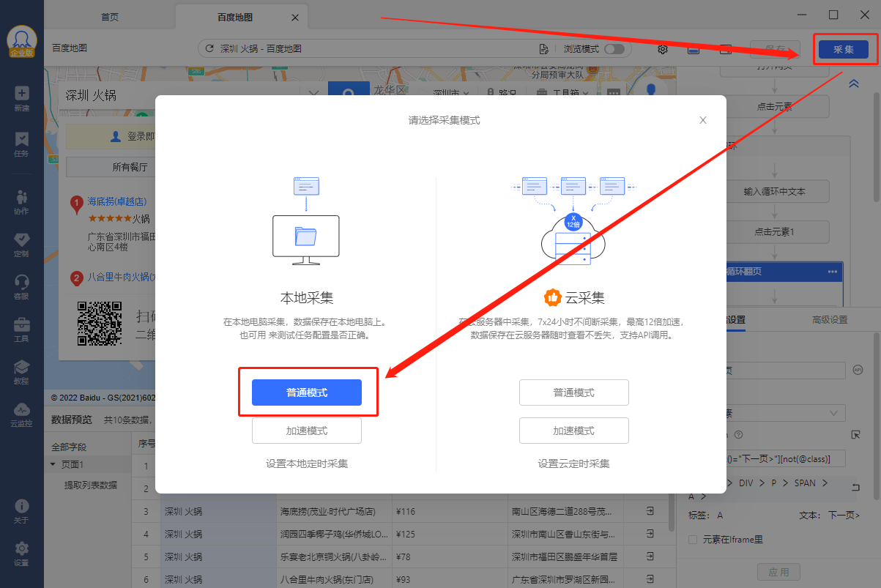The image size is (881, 588).
Task: Click address cell 南山区海德二道288号
Action: [564, 511]
